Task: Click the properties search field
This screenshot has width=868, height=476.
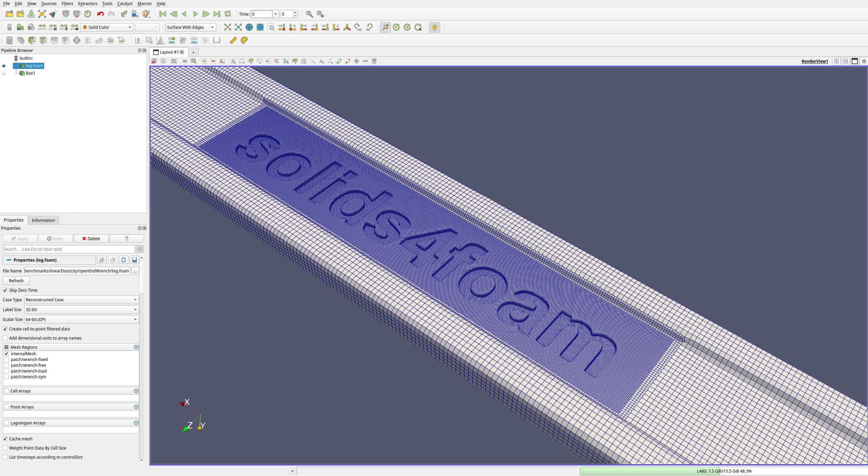Action: pyautogui.click(x=69, y=249)
